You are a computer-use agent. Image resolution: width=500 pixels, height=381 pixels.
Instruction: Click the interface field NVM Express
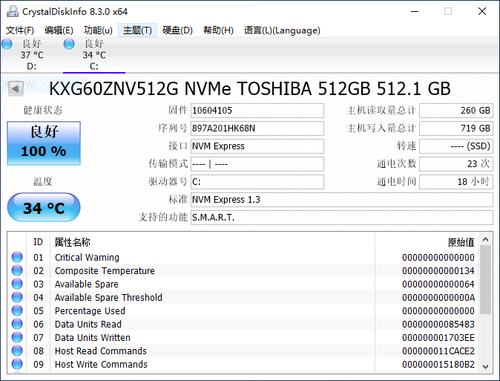coord(257,146)
